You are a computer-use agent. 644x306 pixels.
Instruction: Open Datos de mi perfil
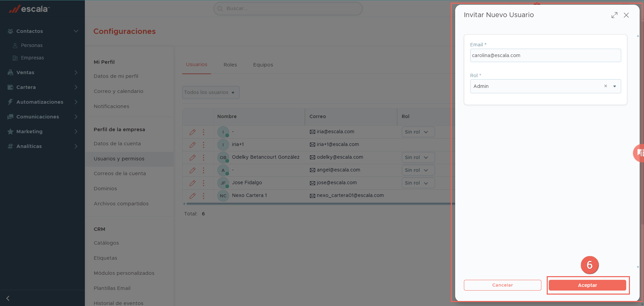tap(116, 76)
